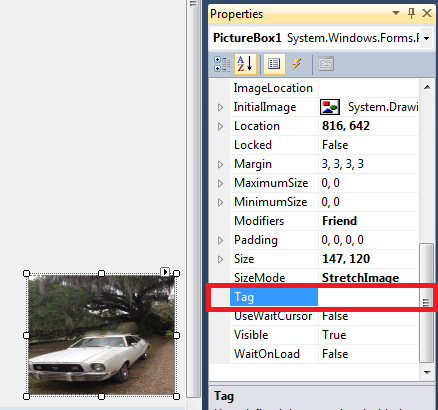The image size is (438, 410).
Task: Select the WaitOnLoad property name
Action: [x=267, y=354]
